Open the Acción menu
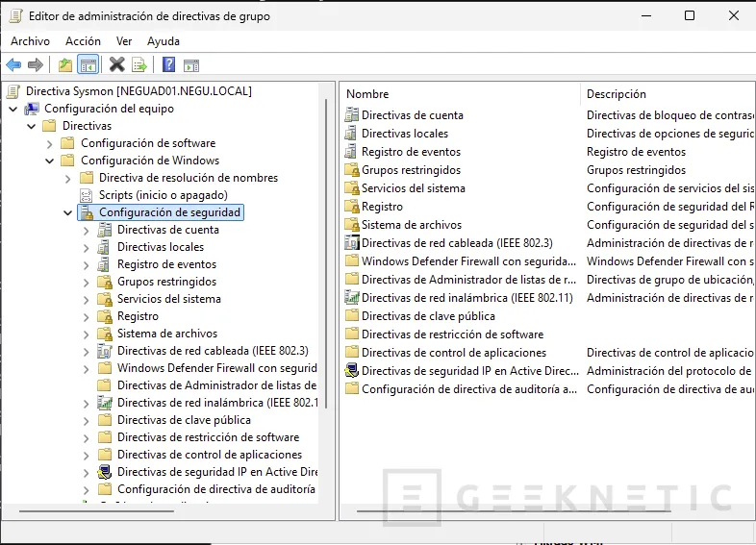This screenshot has width=756, height=545. 83,41
